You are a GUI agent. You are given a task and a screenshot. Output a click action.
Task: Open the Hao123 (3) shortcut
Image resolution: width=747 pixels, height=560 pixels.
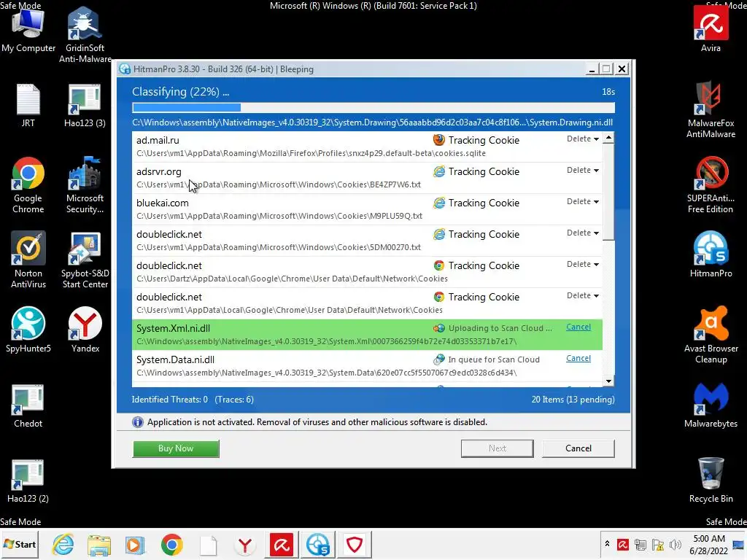pos(85,105)
